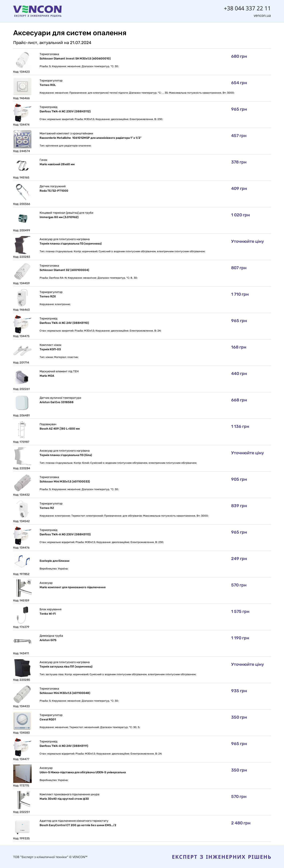Click the Cewal RQ01 thermoregulator thumbnail
Image resolution: width=284 pixels, height=868 pixels.
[22, 721]
